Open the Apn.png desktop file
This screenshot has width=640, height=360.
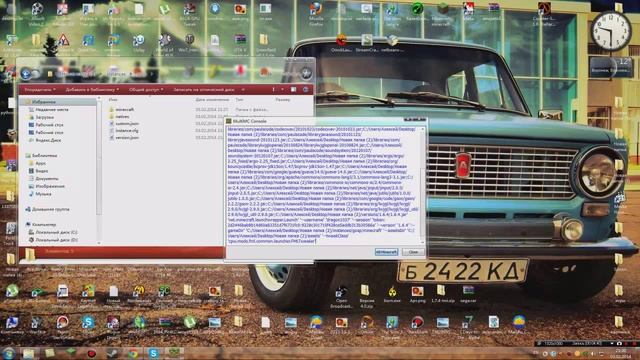coord(417,294)
